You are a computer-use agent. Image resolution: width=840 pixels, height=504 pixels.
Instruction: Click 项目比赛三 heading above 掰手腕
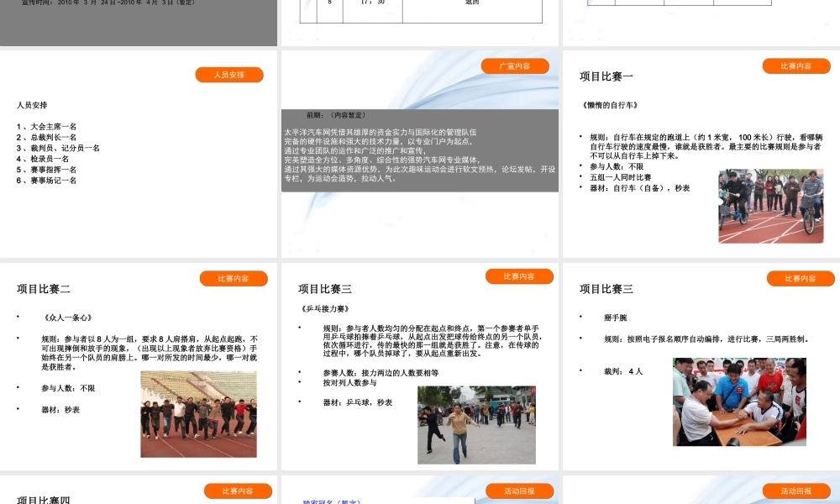(606, 289)
